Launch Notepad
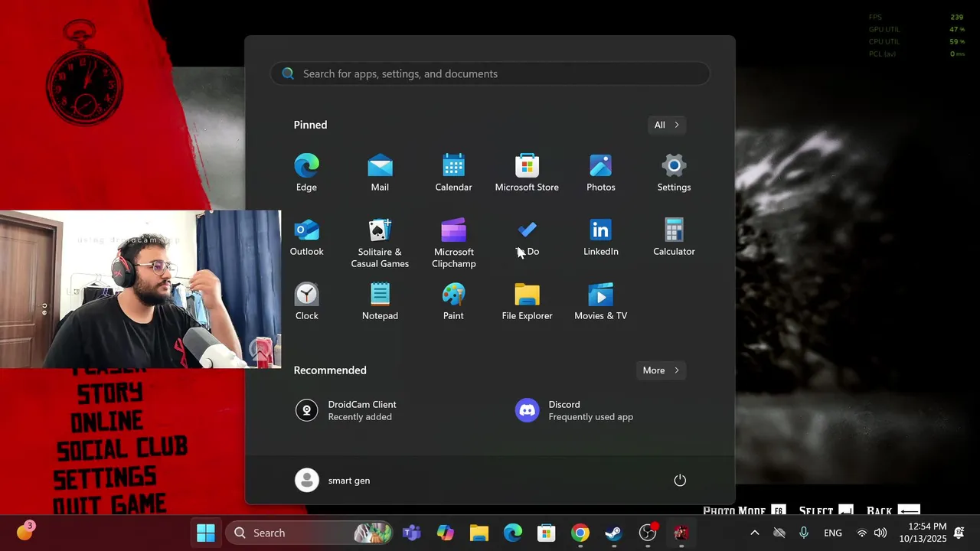This screenshot has width=980, height=551. click(x=380, y=302)
